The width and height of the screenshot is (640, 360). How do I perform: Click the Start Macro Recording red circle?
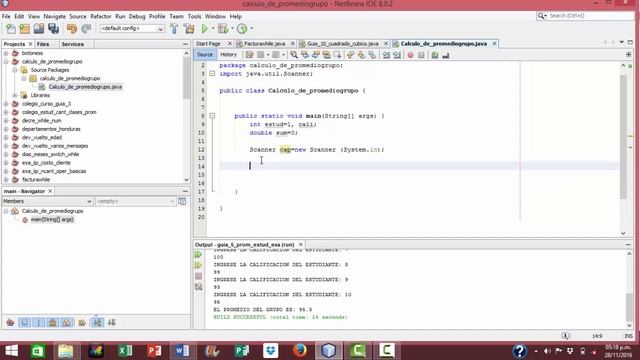(x=410, y=55)
